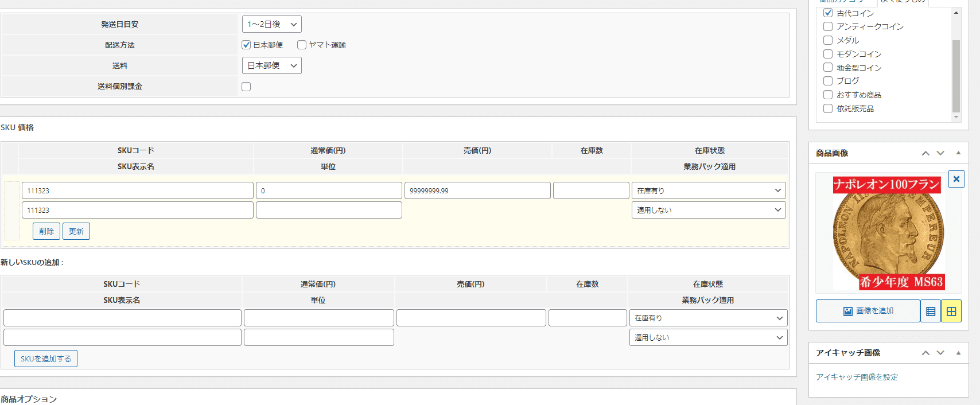The height and width of the screenshot is (405, 980).
Task: Click 売価 field containing 99999999.99
Action: pyautogui.click(x=477, y=190)
